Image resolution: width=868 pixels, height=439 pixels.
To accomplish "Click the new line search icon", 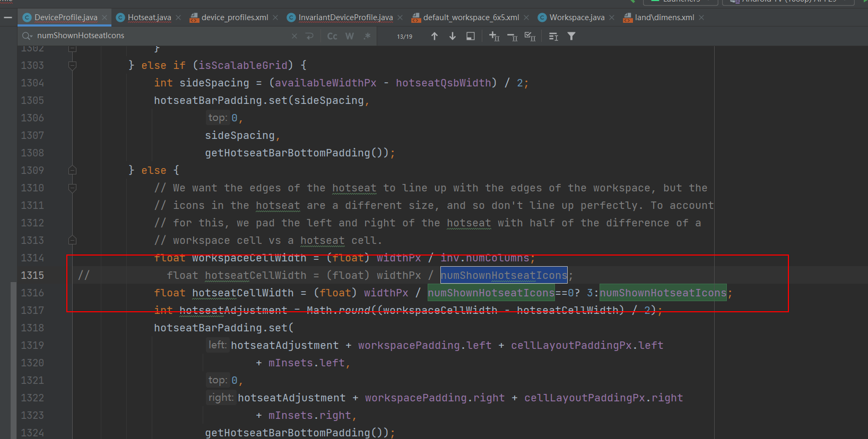I will tap(310, 36).
